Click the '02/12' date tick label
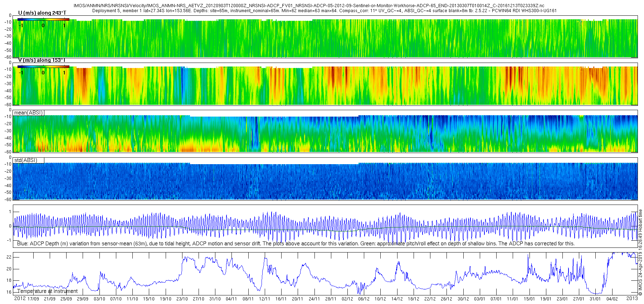Image resolution: width=644 pixels, height=304 pixels. tap(347, 299)
